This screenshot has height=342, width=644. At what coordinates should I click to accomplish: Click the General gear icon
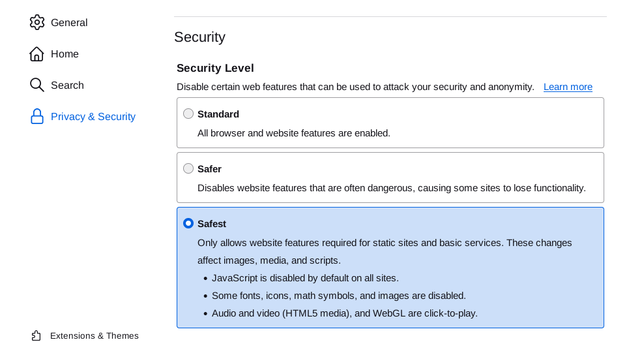click(x=37, y=22)
